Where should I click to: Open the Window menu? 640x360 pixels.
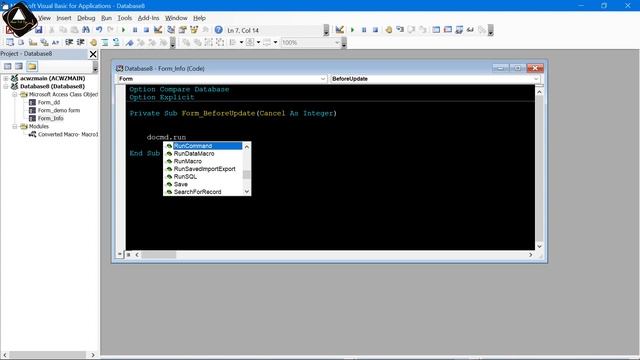(176, 18)
